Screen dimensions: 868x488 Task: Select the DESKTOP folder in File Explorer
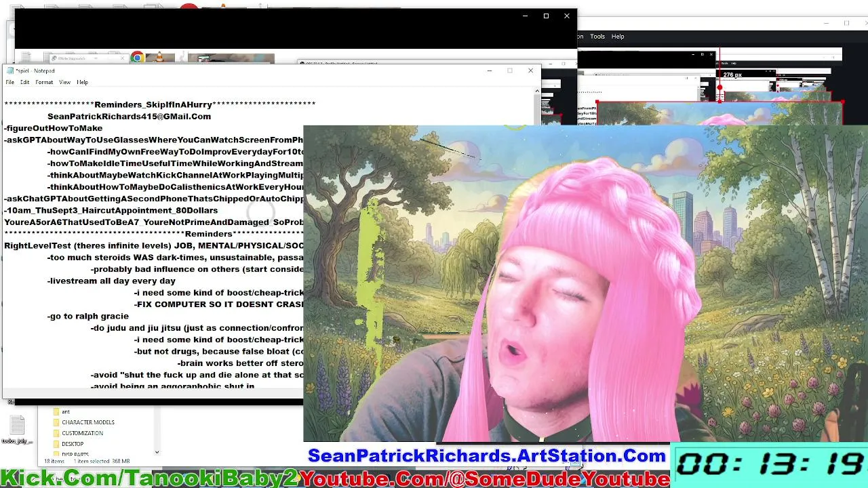[73, 444]
